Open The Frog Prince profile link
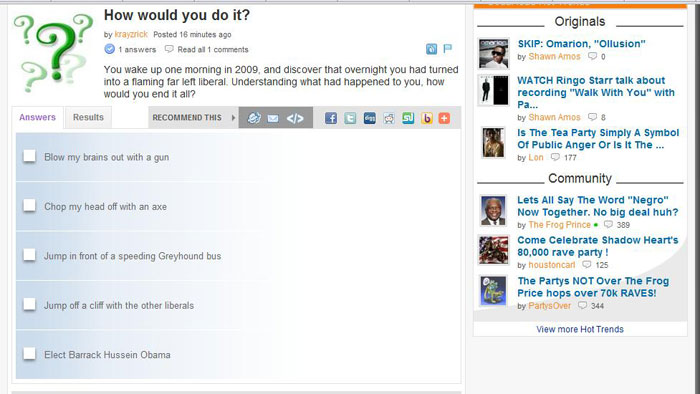This screenshot has width=700, height=394. pyautogui.click(x=559, y=225)
